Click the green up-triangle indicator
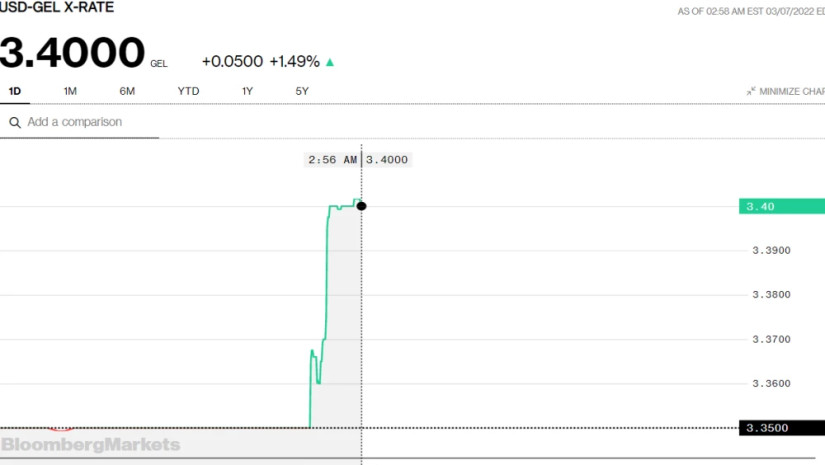Screen dimensions: 825x465 point(330,62)
